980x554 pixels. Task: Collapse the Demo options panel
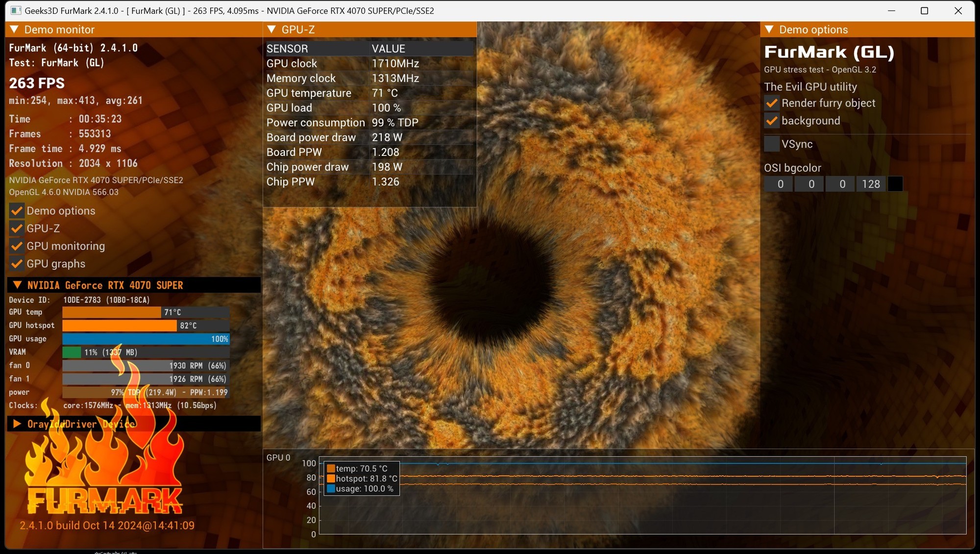pos(769,29)
